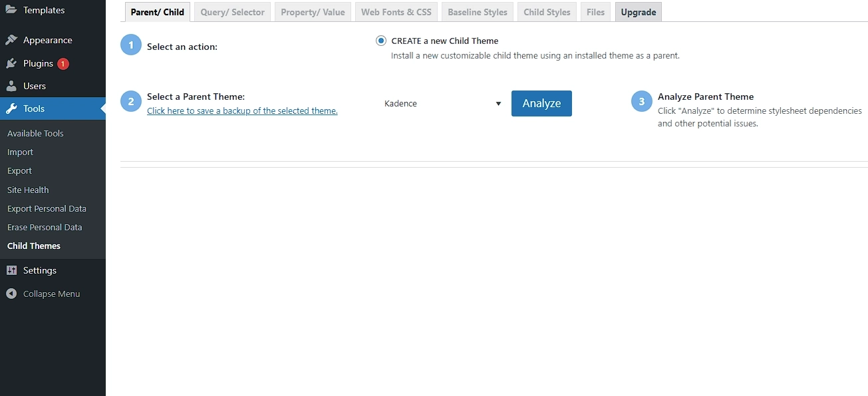
Task: Click the Tools wrench icon
Action: [x=11, y=108]
